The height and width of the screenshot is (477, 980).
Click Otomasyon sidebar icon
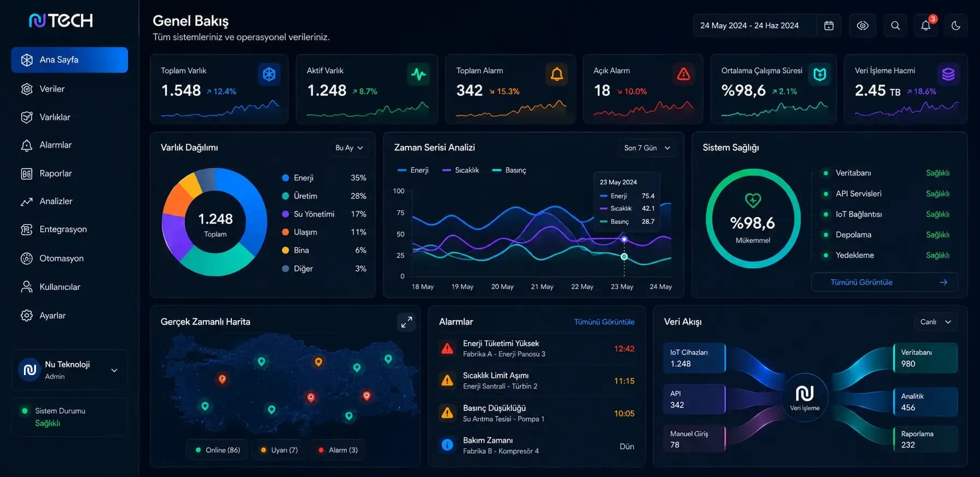tap(26, 258)
